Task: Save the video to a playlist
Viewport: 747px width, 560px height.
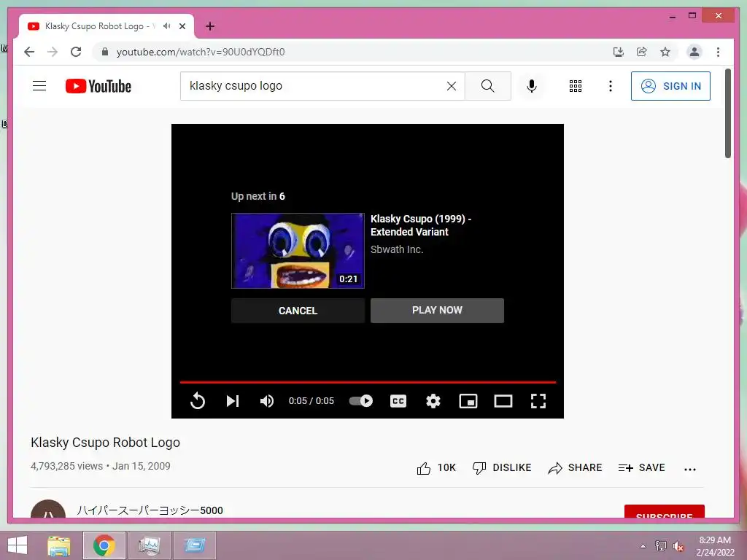Action: coord(641,468)
